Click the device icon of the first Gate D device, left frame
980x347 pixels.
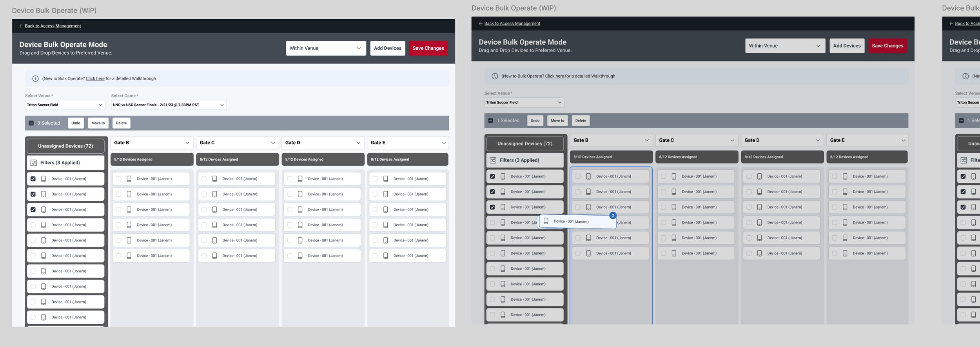pyautogui.click(x=300, y=179)
